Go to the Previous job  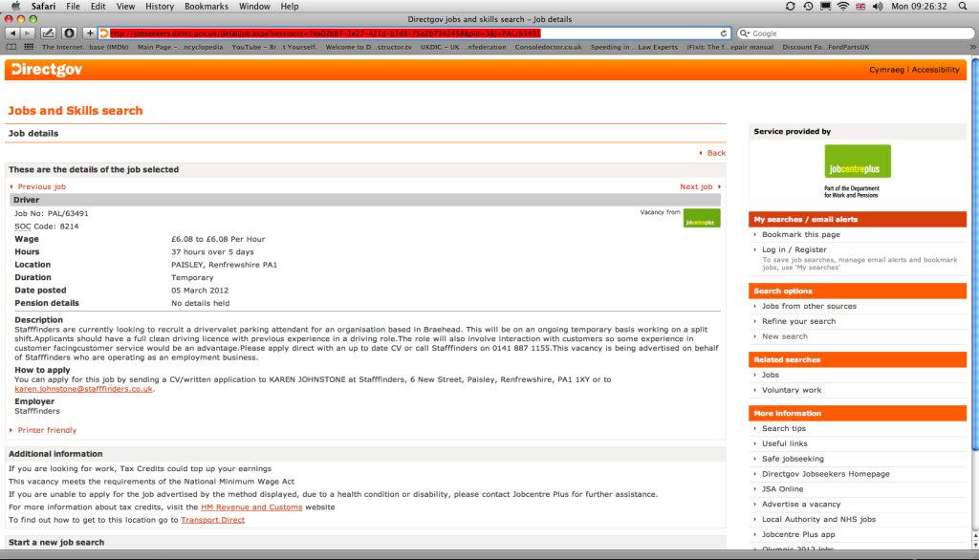coord(42,186)
